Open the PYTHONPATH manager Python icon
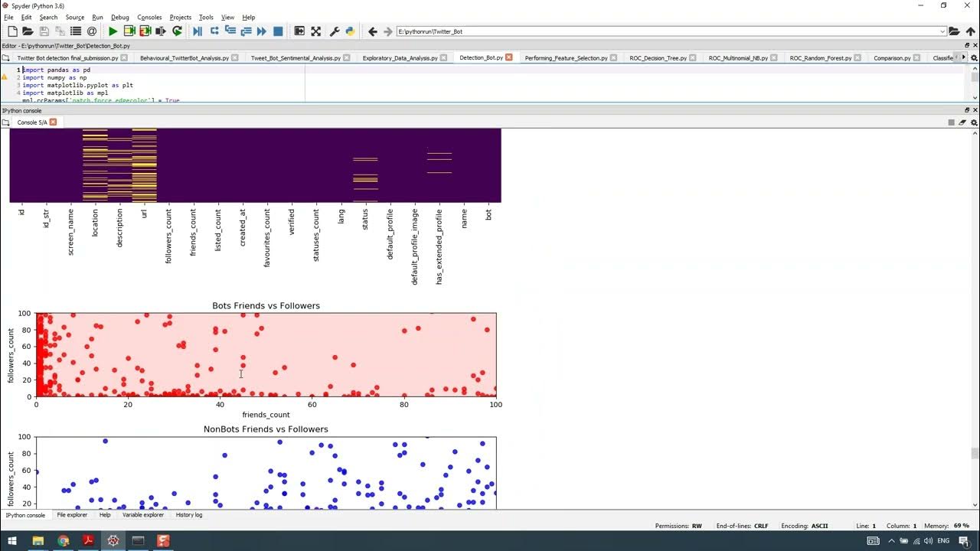980x551 pixels. tap(350, 31)
